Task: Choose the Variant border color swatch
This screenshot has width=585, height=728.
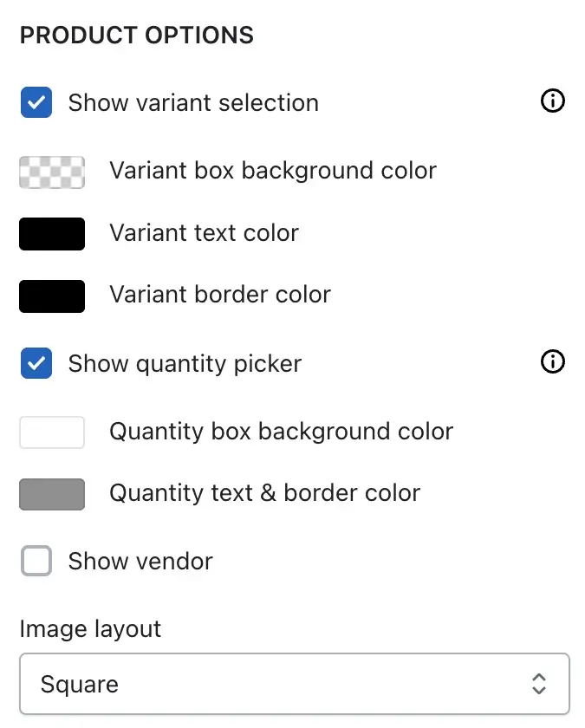Action: [52, 296]
